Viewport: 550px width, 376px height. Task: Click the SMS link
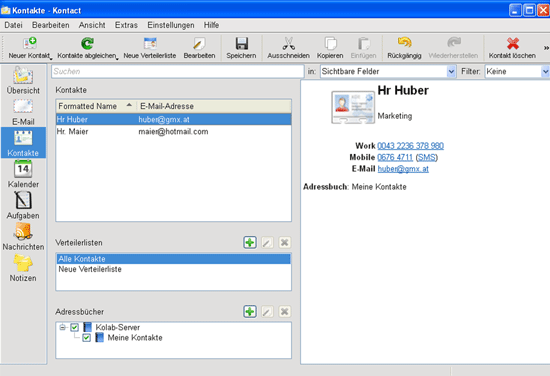[427, 157]
